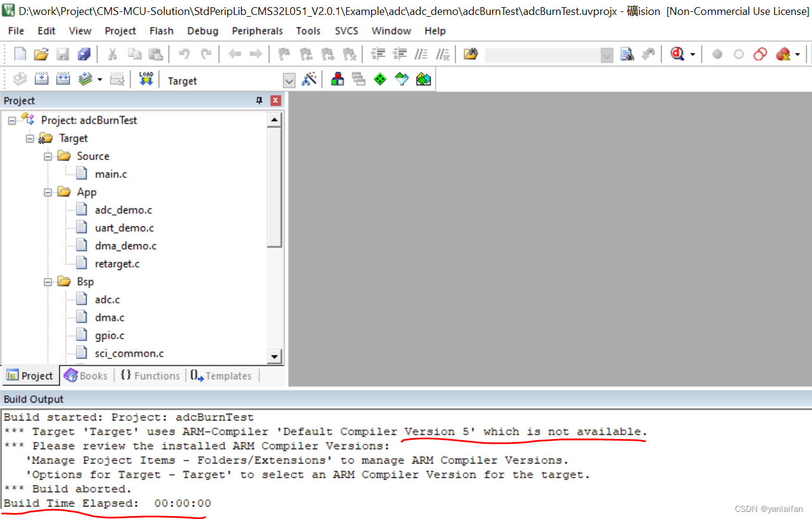
Task: Click the Open file toolbar icon
Action: click(41, 54)
